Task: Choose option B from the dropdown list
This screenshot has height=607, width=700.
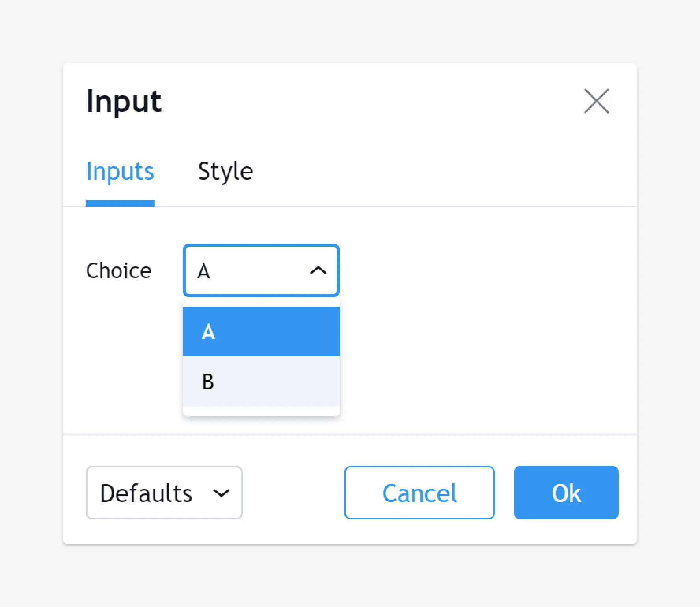Action: click(261, 382)
